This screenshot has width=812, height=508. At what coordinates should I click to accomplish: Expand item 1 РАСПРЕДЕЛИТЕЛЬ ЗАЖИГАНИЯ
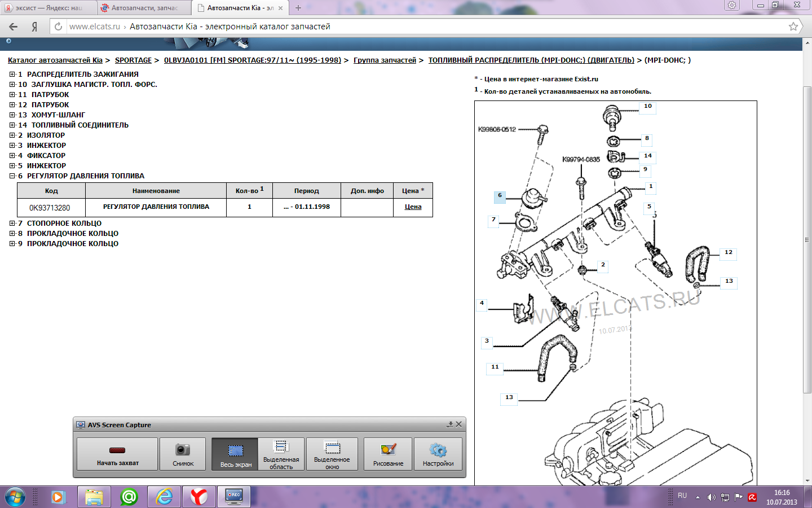point(12,75)
